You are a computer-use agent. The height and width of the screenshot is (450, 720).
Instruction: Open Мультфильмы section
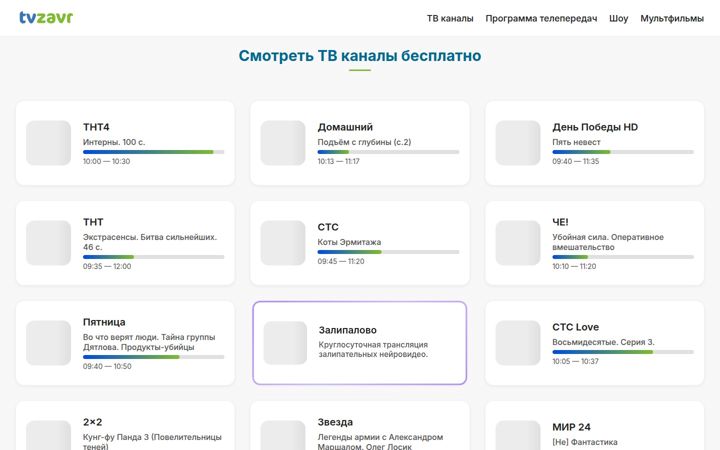pyautogui.click(x=672, y=18)
